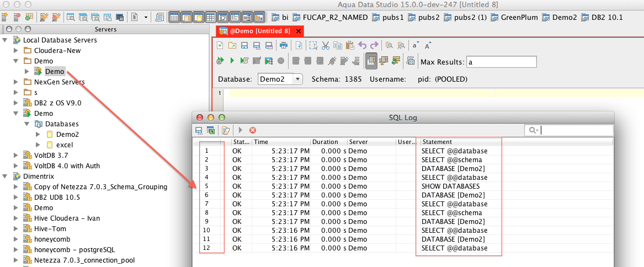Collapse the Databases node
Screen dimensions: 644x267
[x=27, y=124]
